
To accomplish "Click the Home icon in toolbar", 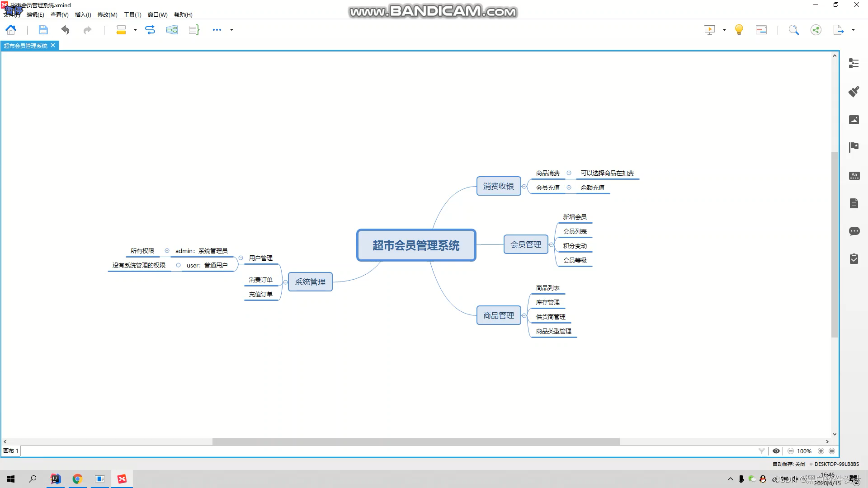I will pyautogui.click(x=11, y=30).
